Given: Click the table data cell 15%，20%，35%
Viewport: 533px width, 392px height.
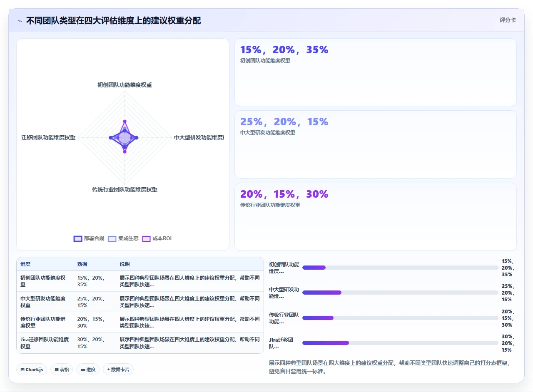Looking at the screenshot, I should [95, 281].
